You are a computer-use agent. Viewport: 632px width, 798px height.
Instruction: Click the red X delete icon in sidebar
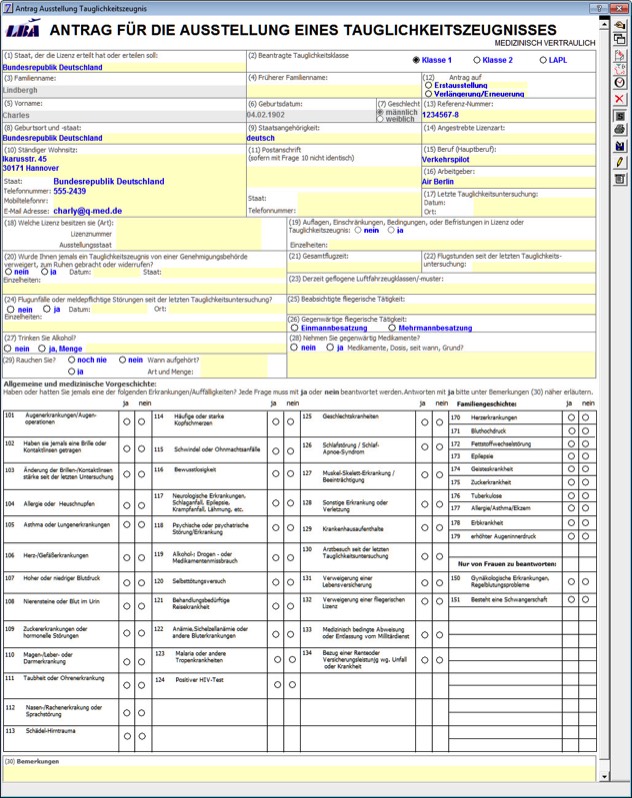pyautogui.click(x=620, y=99)
